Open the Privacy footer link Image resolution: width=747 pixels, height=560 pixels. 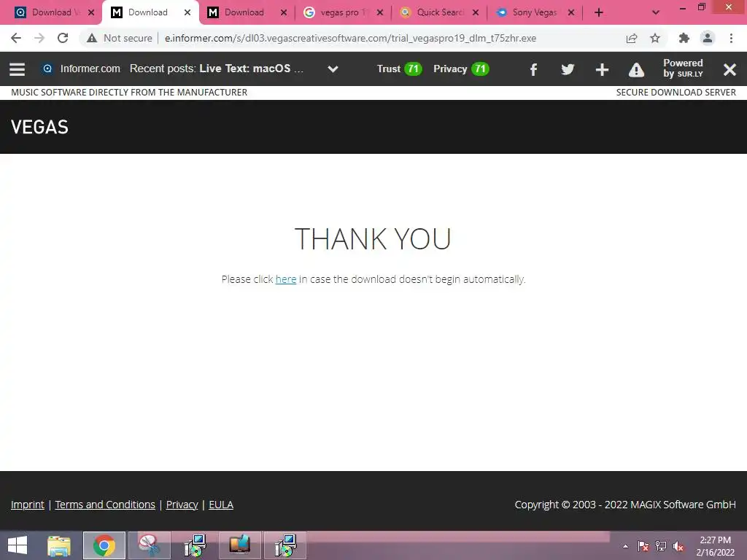[182, 505]
